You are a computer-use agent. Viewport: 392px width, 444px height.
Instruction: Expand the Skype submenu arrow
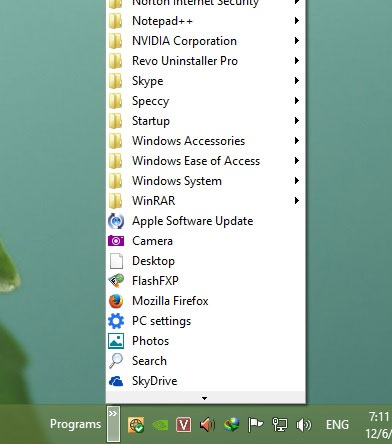(296, 81)
